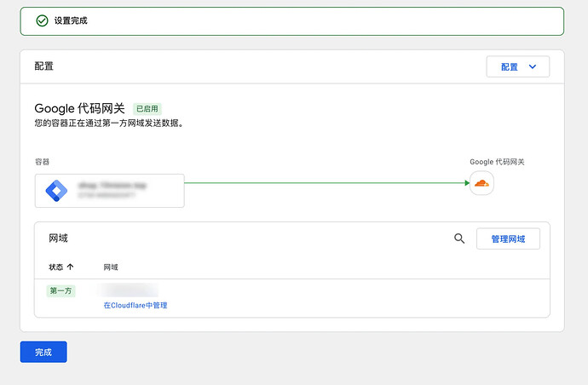Select the blurred container card under 容器
Viewport: 588px width, 385px height.
tap(109, 190)
